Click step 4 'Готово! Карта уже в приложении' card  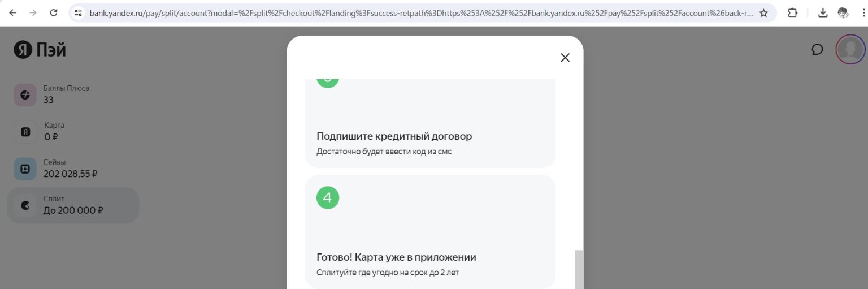tap(430, 232)
